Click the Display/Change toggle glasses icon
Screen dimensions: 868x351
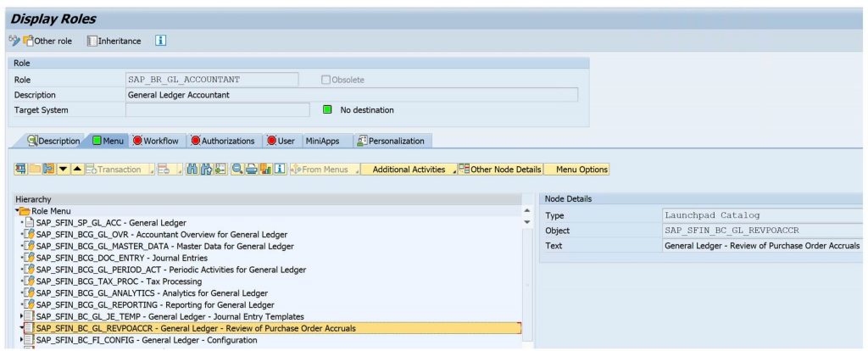click(x=14, y=41)
